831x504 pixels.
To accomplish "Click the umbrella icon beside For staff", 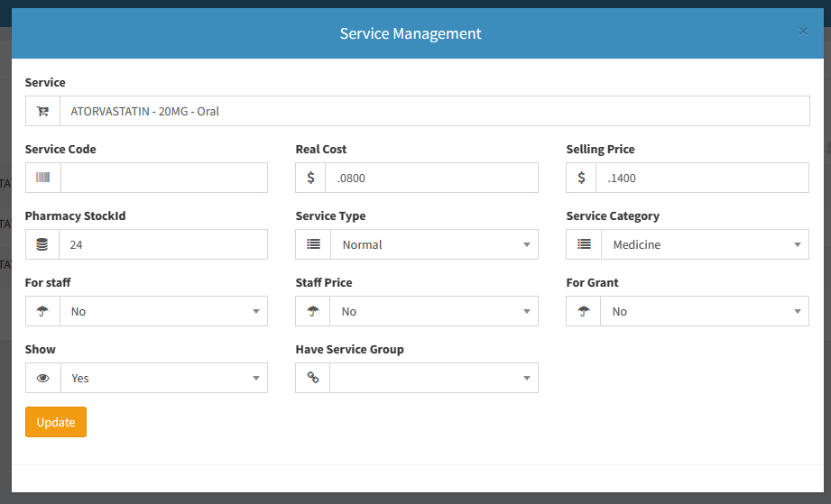I will [x=42, y=312].
